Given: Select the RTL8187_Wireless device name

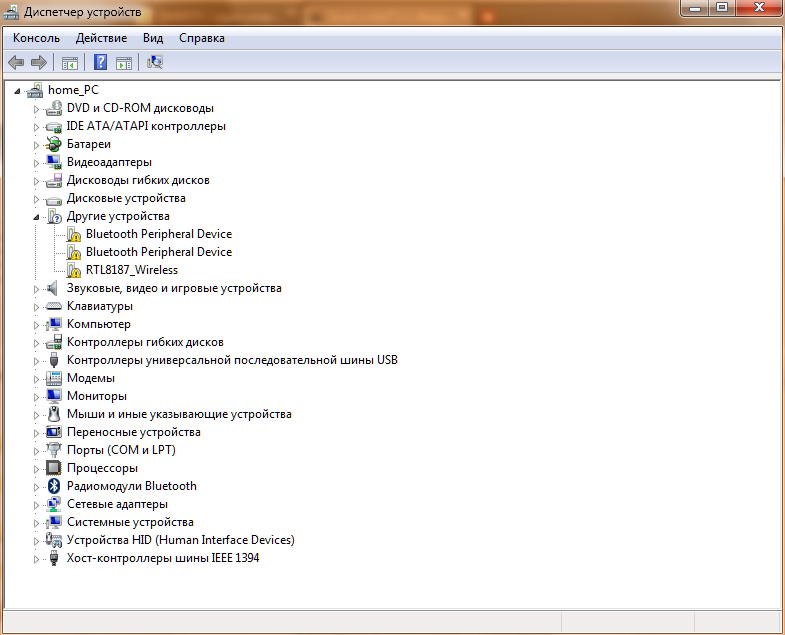Looking at the screenshot, I should [132, 270].
